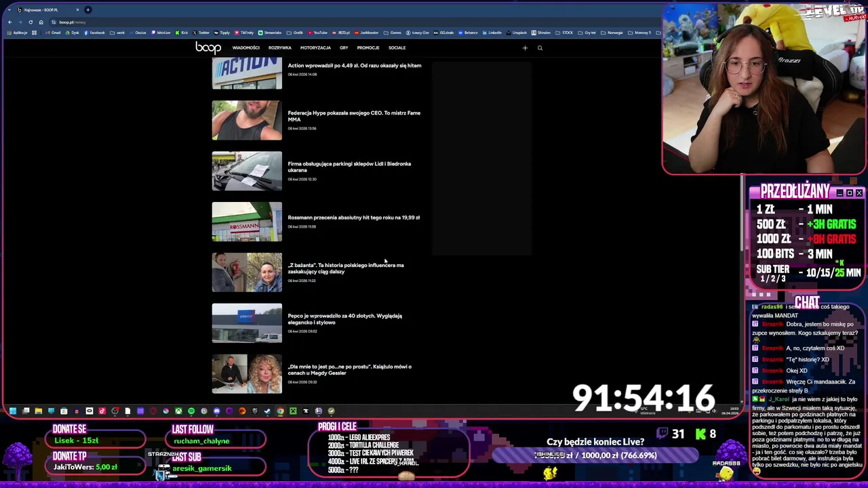Click the Windows Start button in taskbar
The width and height of the screenshot is (868, 488).
13,411
